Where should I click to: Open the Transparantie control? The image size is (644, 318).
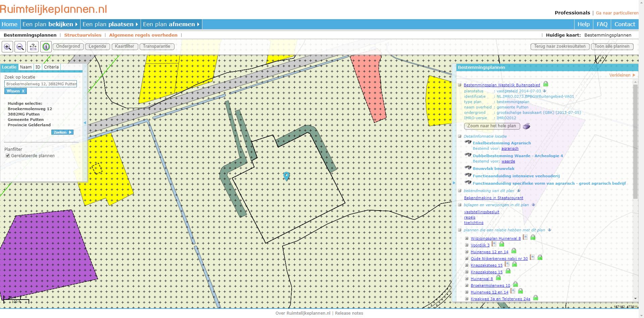156,46
